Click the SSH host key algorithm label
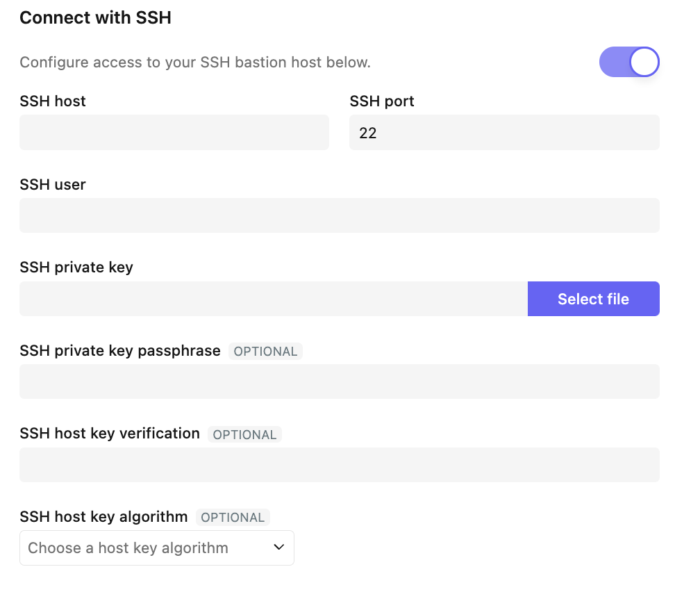700x592 pixels. tap(103, 517)
